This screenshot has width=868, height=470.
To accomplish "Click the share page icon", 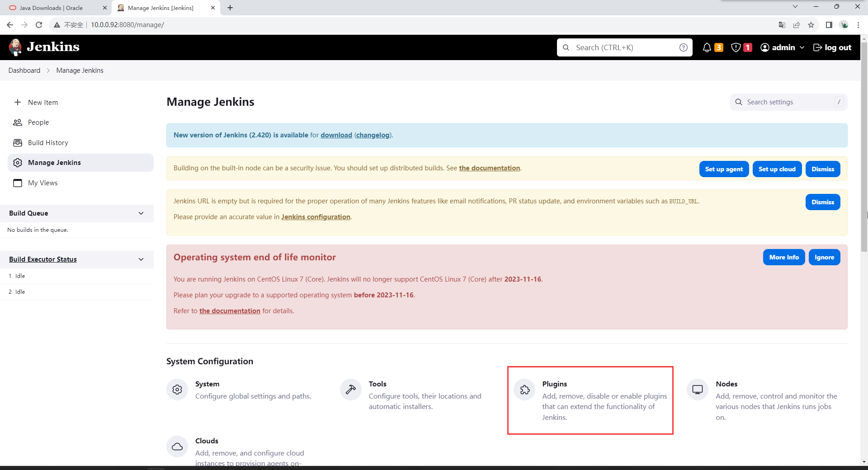I will [797, 25].
